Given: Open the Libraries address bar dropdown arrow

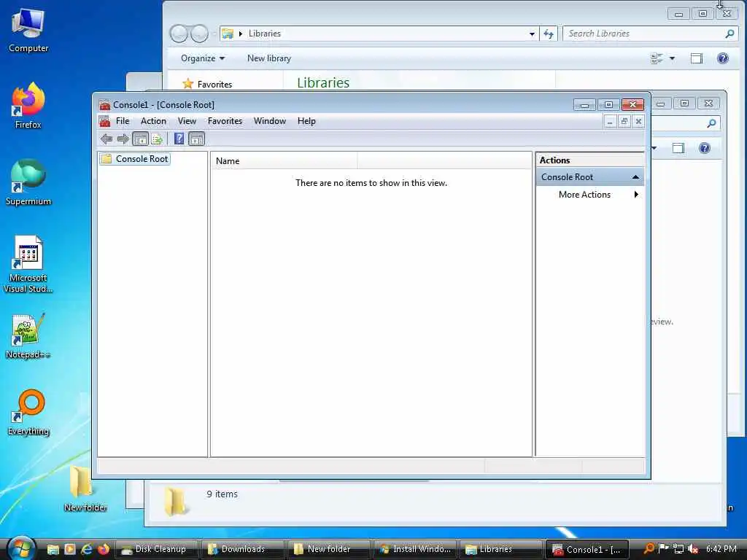Looking at the screenshot, I should 532,34.
